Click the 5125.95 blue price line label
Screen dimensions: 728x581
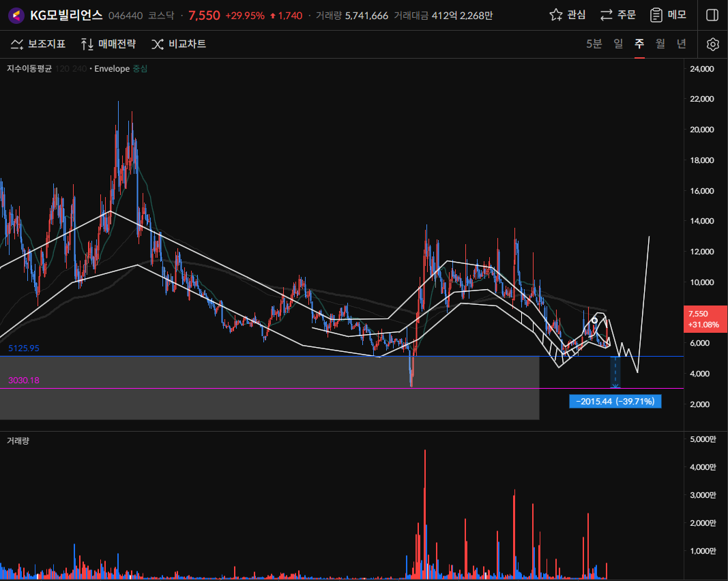[24, 348]
